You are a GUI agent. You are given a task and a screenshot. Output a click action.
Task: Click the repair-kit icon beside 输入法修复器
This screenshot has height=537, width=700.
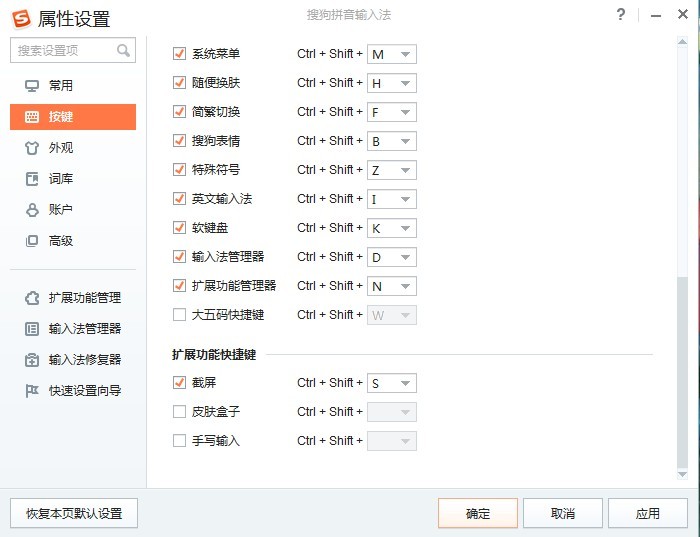[32, 360]
